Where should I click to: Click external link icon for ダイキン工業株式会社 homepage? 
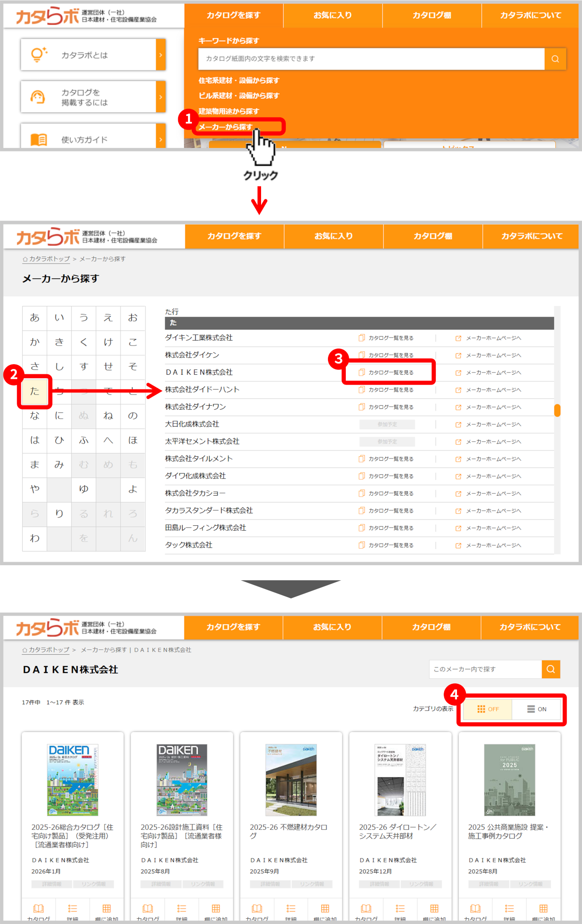(x=458, y=338)
